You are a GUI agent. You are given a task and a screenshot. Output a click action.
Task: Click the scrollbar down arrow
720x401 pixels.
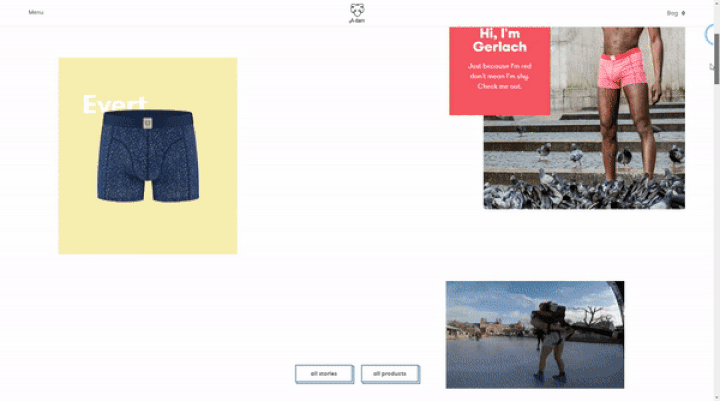(716, 398)
